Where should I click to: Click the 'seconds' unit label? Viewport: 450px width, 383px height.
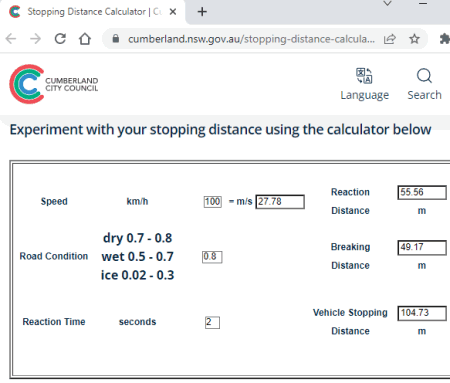point(137,322)
